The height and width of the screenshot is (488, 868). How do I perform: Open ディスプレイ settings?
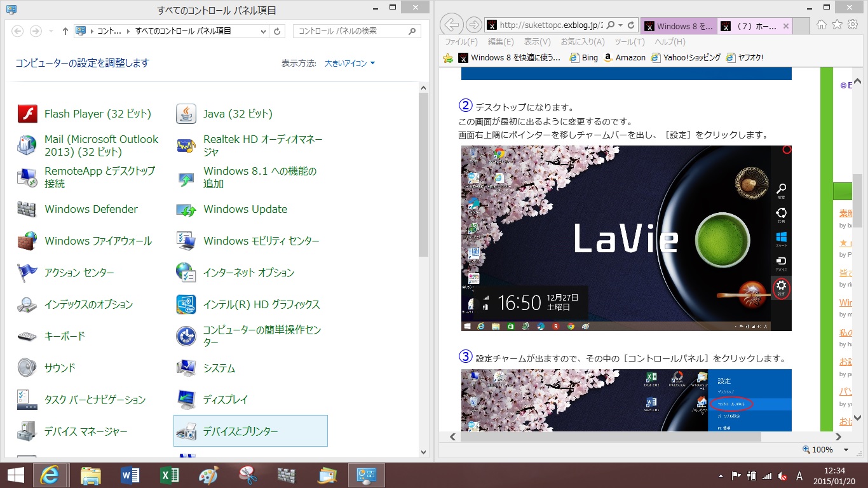212,400
